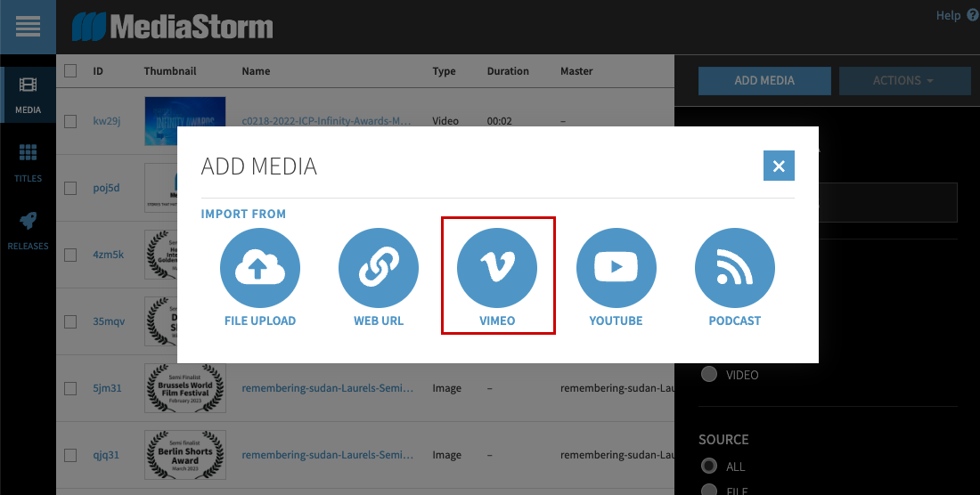The image size is (980, 495).
Task: Click the Brussels World Film Festival thumbnail
Action: tap(185, 388)
